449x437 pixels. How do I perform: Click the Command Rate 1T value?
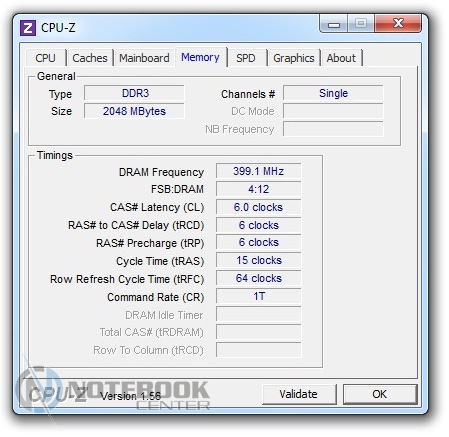tap(259, 296)
